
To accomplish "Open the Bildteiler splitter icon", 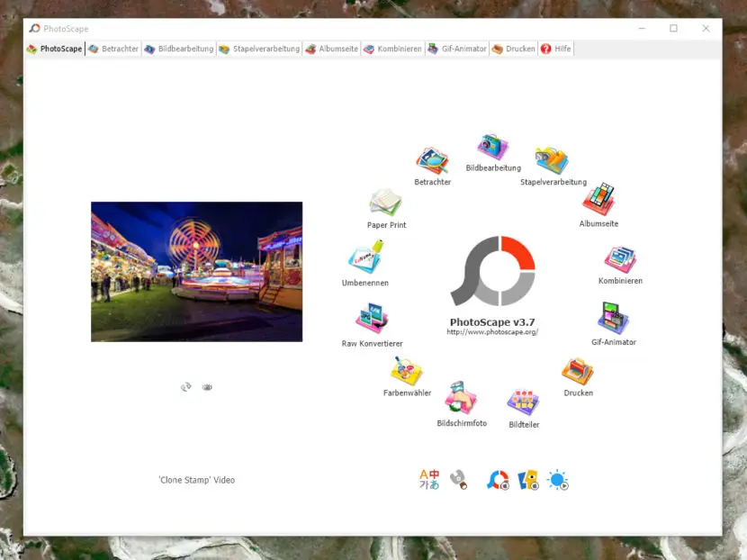I will point(523,402).
